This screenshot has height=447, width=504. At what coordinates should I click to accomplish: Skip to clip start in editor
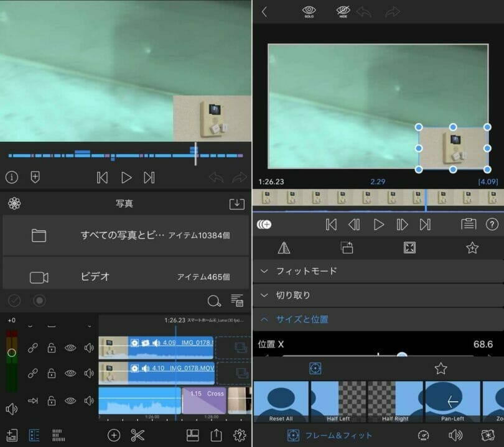point(331,224)
